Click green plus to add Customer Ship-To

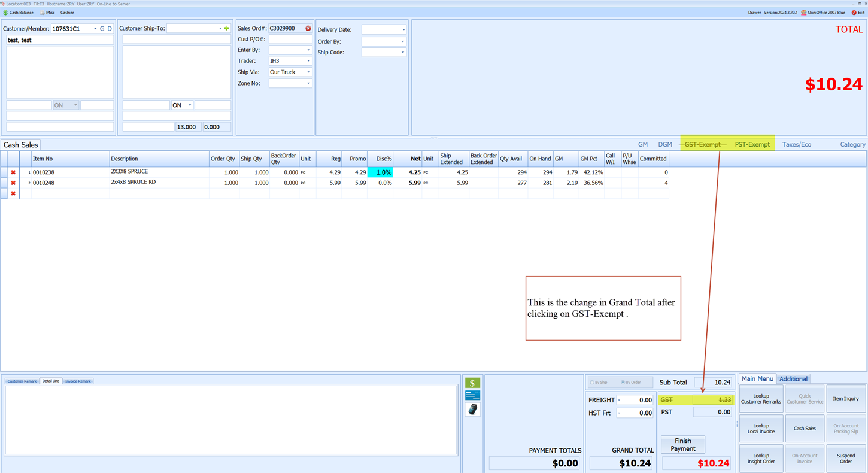pyautogui.click(x=226, y=28)
